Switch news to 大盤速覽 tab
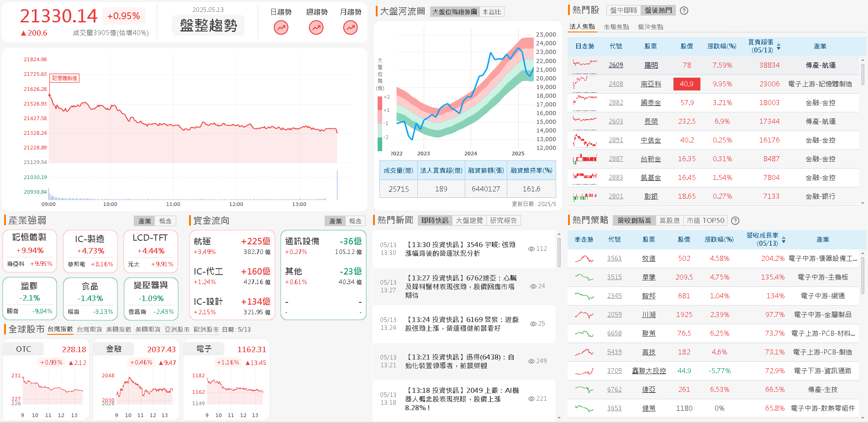This screenshot has height=423, width=868. (x=469, y=221)
